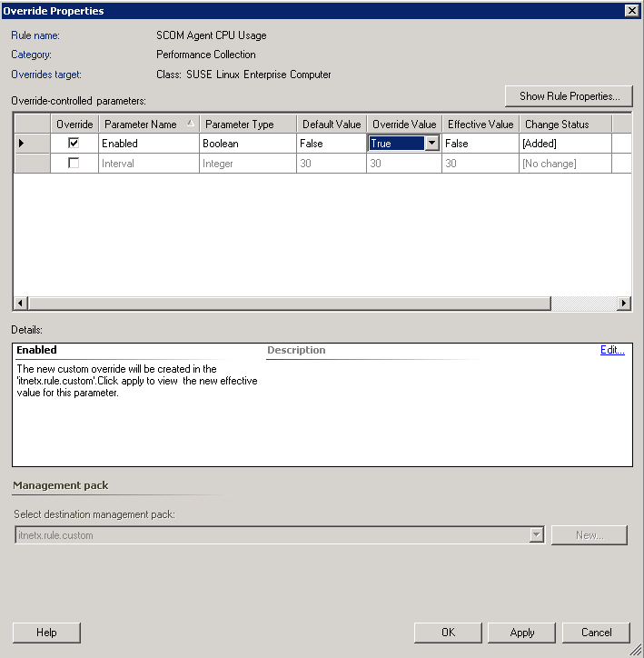
Task: Open the Edit... link in Details
Action: tap(612, 350)
